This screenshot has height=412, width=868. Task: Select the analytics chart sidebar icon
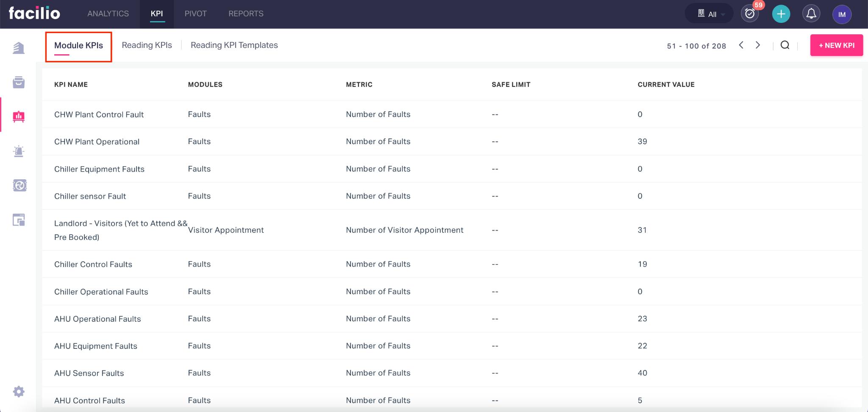[19, 117]
